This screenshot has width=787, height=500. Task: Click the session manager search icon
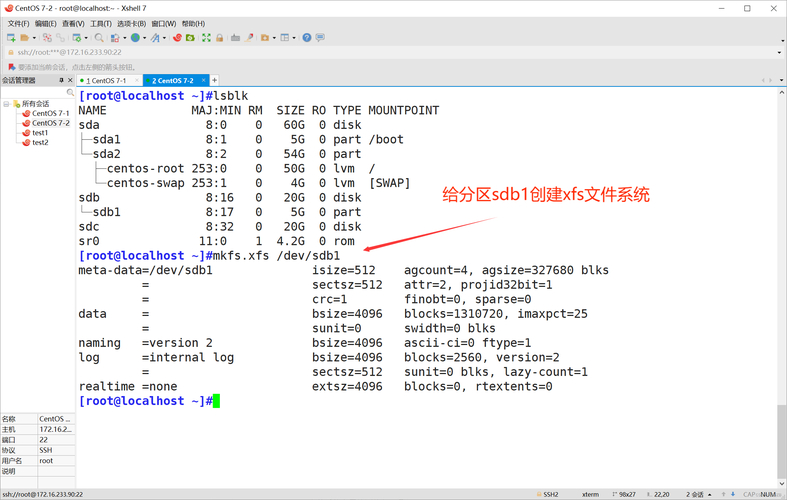point(70,92)
